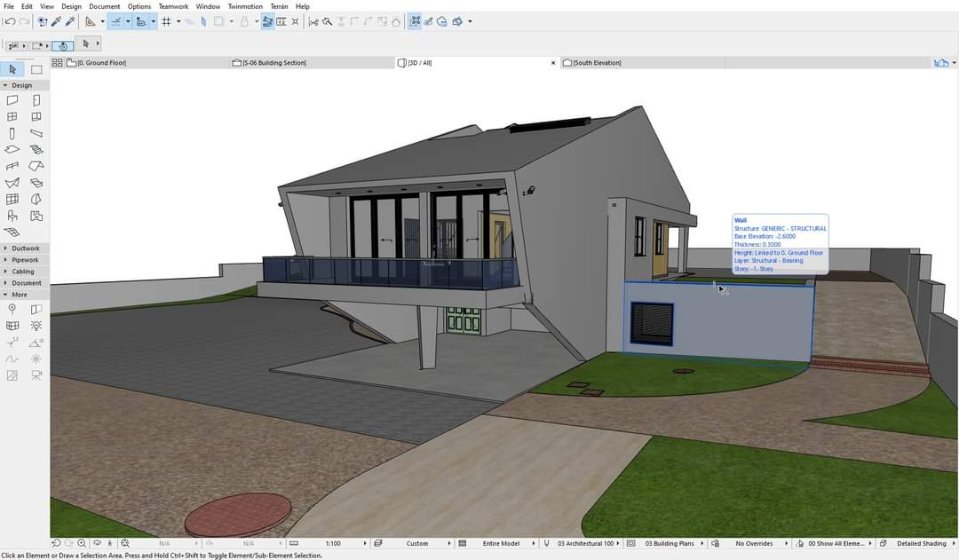Select the Marquee tool

tap(36, 69)
